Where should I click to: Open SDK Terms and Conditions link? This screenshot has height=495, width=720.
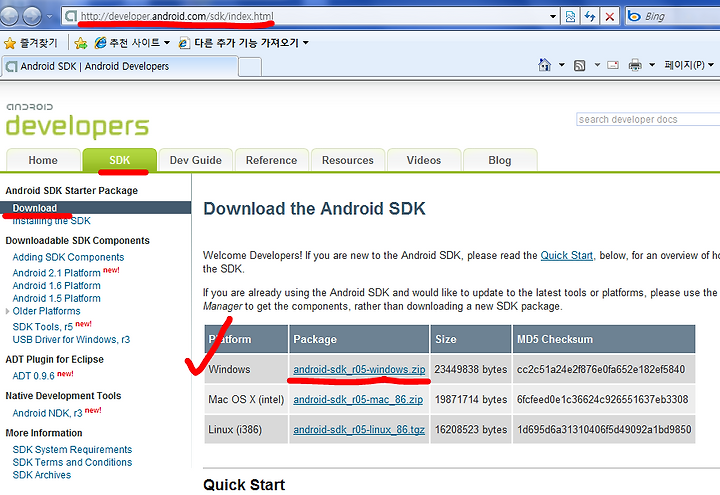click(x=72, y=462)
